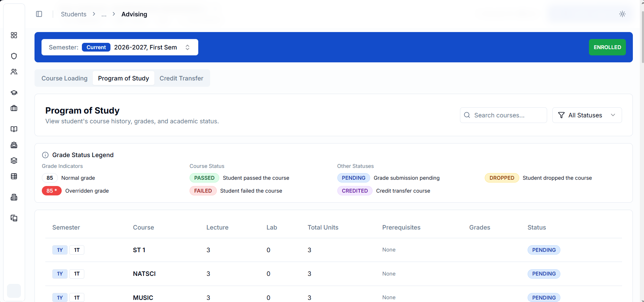Click the magnifier icon in course search
Screen dimensions: 644x302
[467, 115]
